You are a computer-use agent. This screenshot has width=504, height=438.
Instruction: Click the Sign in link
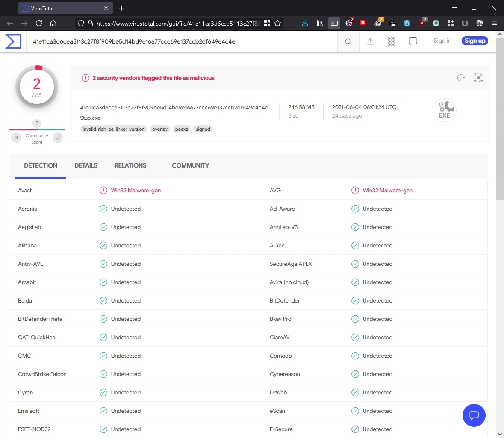[442, 41]
